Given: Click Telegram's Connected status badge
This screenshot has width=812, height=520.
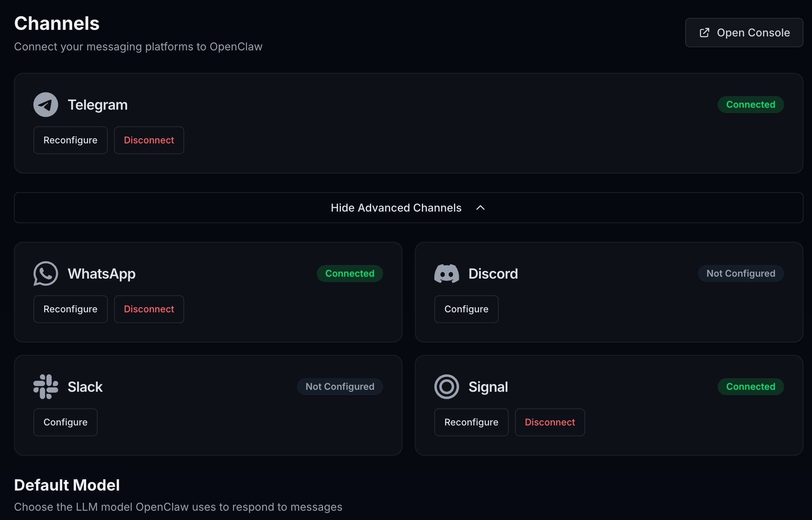Looking at the screenshot, I should coord(751,105).
